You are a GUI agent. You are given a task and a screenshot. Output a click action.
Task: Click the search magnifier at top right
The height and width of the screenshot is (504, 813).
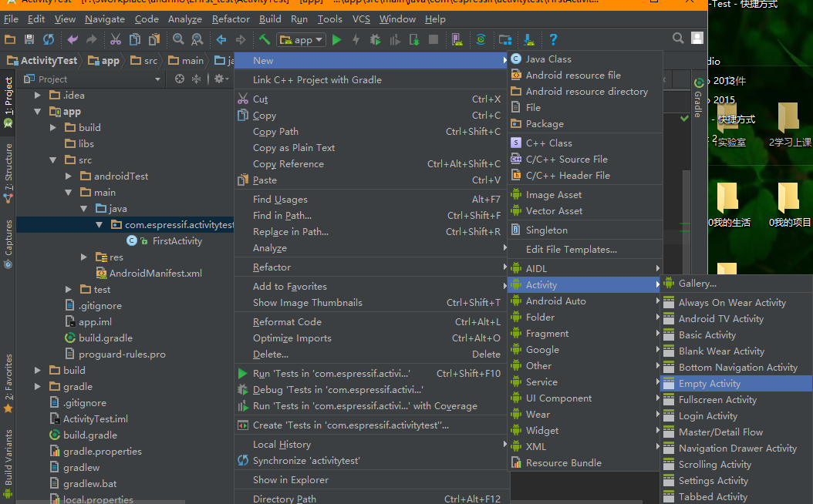(x=678, y=38)
